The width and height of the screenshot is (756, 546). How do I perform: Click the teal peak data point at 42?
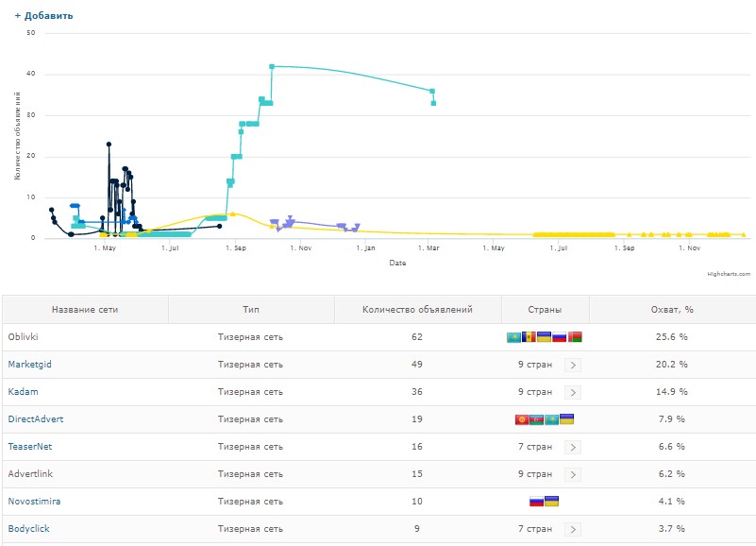(272, 67)
